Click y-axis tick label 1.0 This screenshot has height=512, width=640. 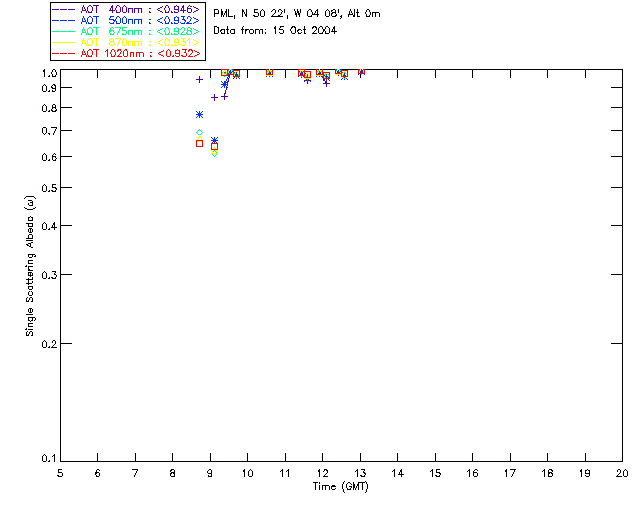49,73
